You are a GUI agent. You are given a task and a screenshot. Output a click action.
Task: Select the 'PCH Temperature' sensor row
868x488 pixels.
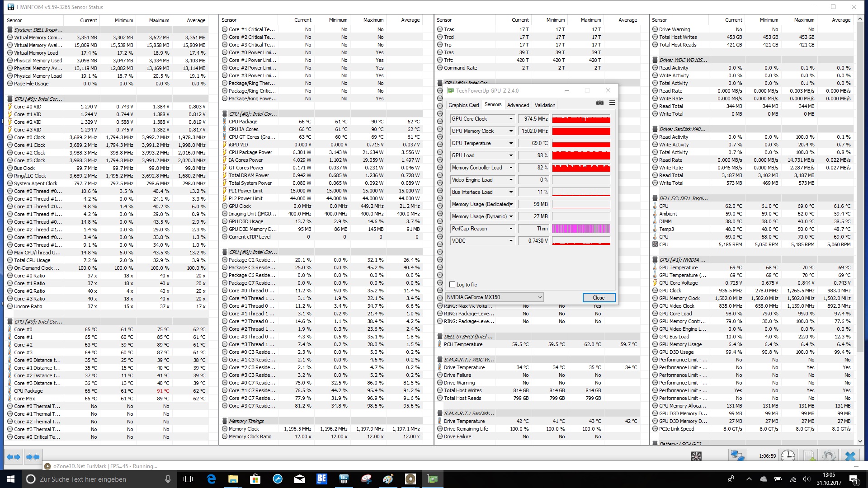click(x=538, y=344)
